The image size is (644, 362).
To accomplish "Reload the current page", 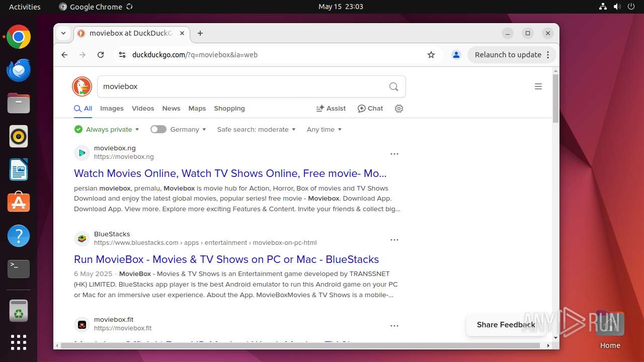I will (x=101, y=55).
